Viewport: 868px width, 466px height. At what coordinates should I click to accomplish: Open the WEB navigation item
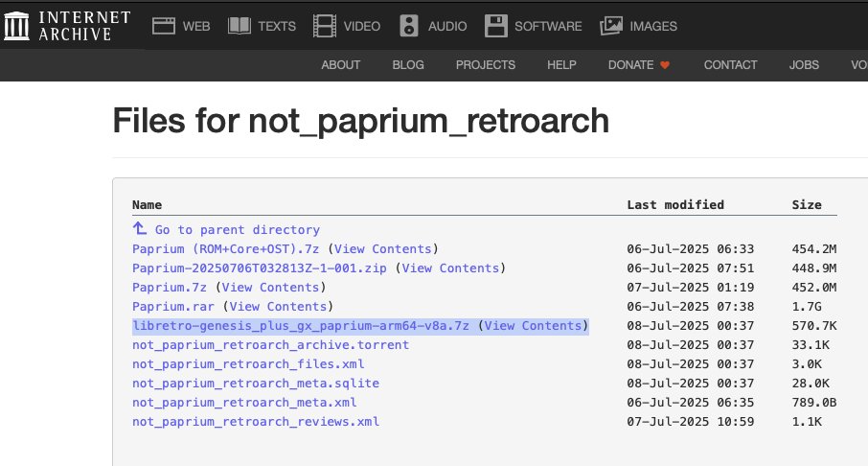[x=196, y=26]
